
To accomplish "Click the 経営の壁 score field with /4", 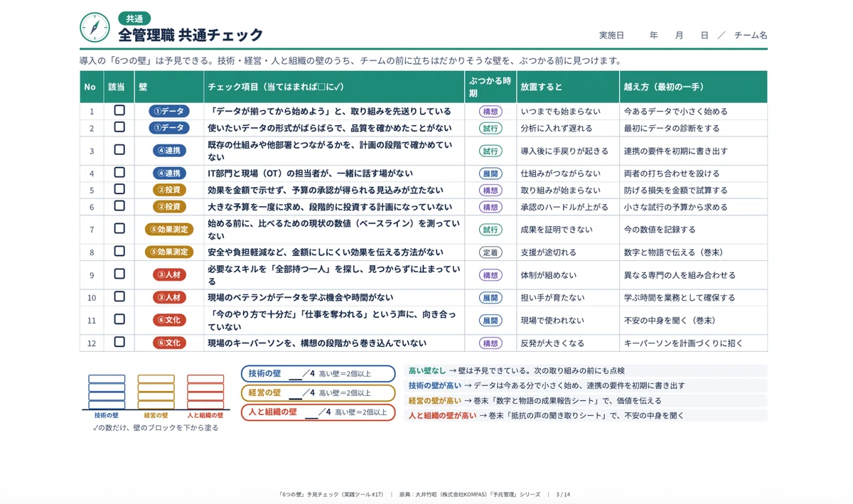I will point(318,393).
